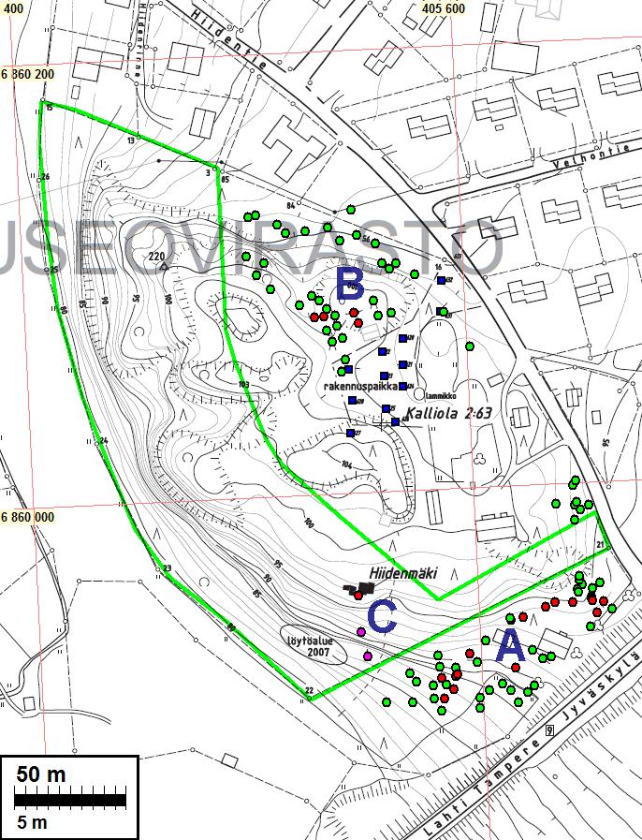This screenshot has width=642, height=840.
Task: Click the 405 600 easting coordinate label
Action: (444, 8)
